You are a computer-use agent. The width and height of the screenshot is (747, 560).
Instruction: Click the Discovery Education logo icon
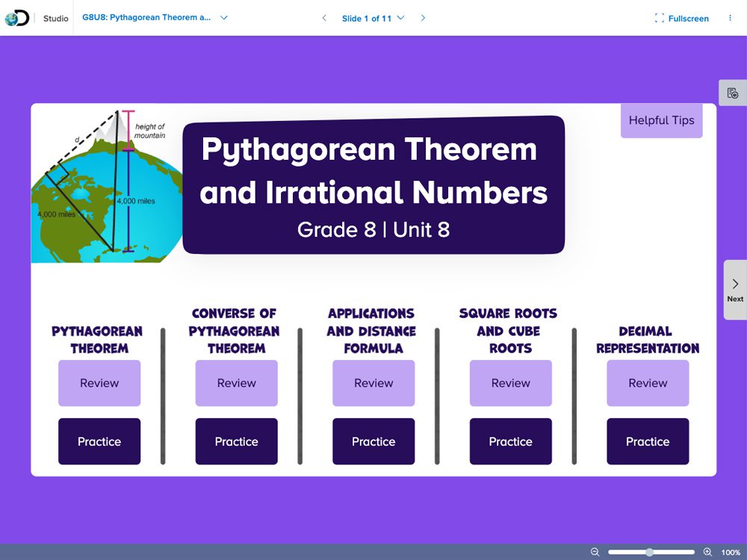point(16,18)
